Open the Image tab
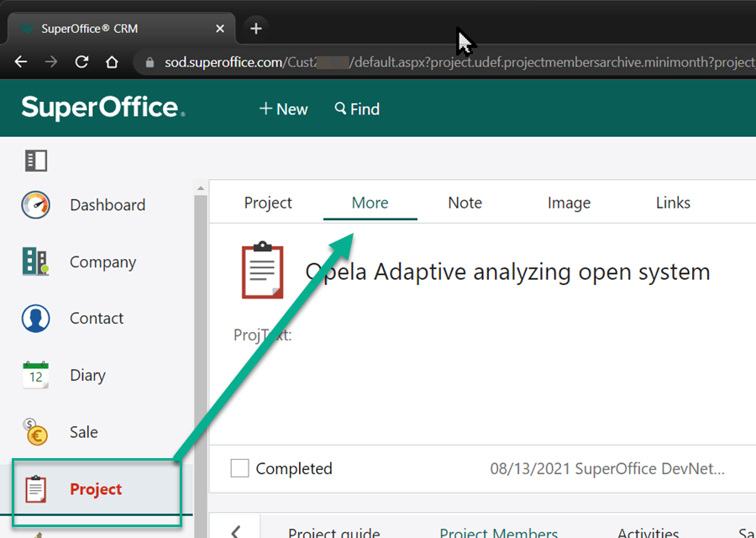This screenshot has height=538, width=756. point(569,203)
